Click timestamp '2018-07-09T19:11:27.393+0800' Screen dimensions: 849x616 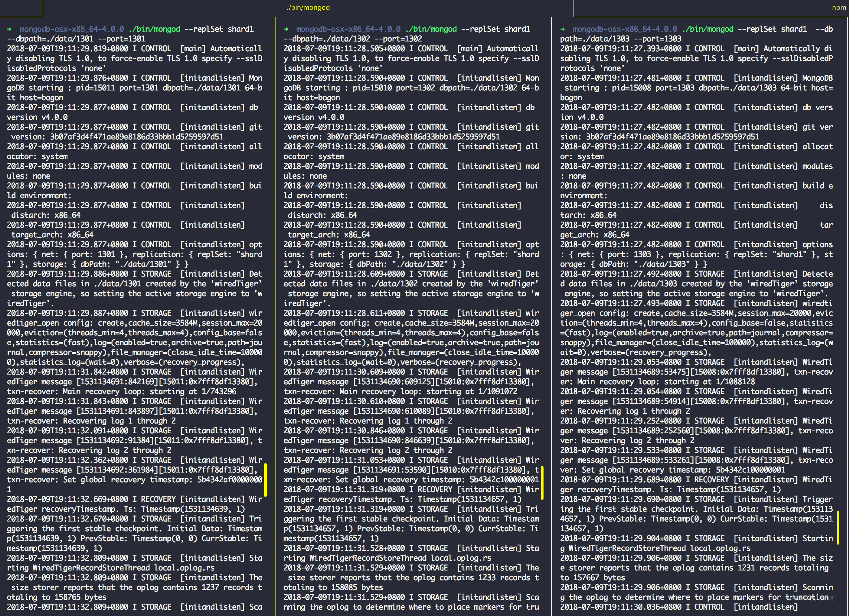point(621,49)
